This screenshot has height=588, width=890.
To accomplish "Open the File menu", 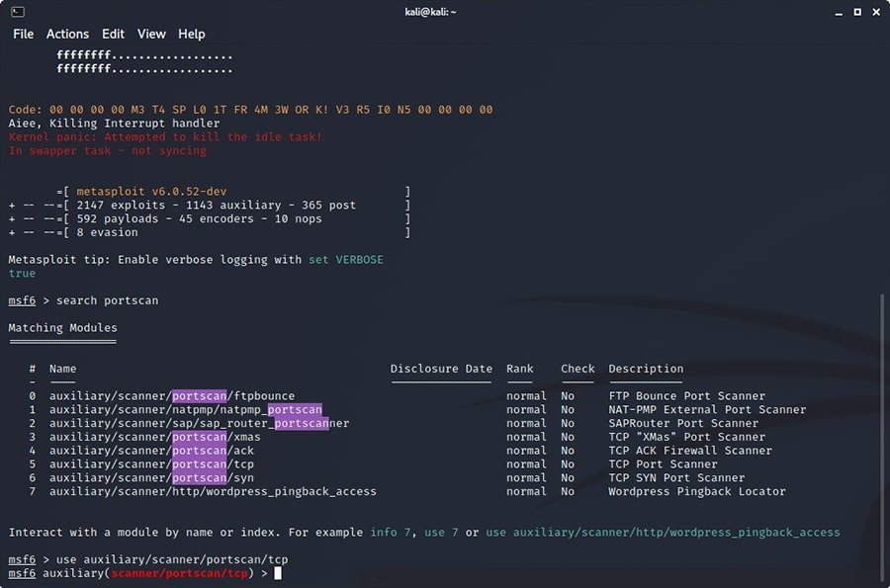I will tap(23, 34).
